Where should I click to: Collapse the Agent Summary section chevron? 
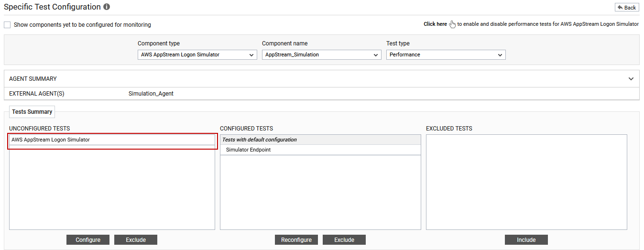click(x=631, y=79)
